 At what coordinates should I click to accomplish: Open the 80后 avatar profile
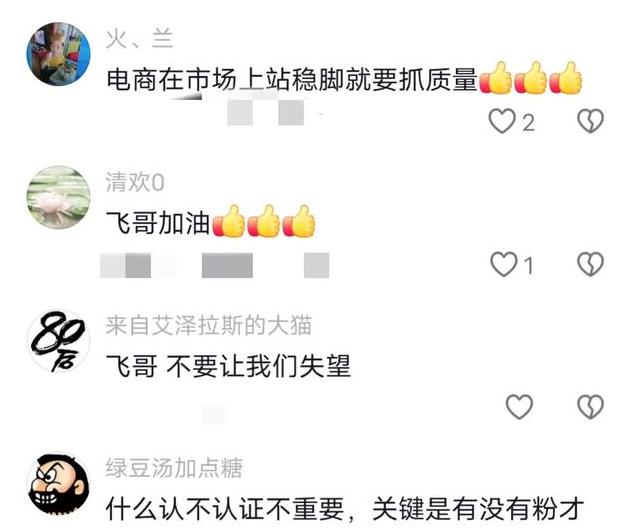point(58,341)
